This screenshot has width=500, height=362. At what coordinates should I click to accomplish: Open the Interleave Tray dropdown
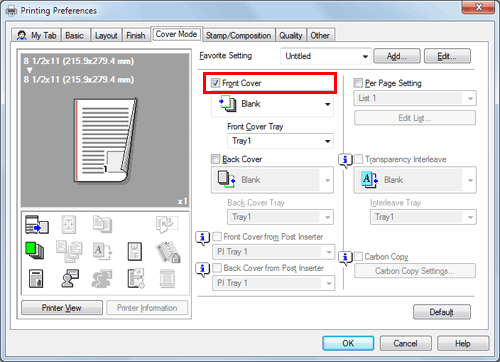423,217
